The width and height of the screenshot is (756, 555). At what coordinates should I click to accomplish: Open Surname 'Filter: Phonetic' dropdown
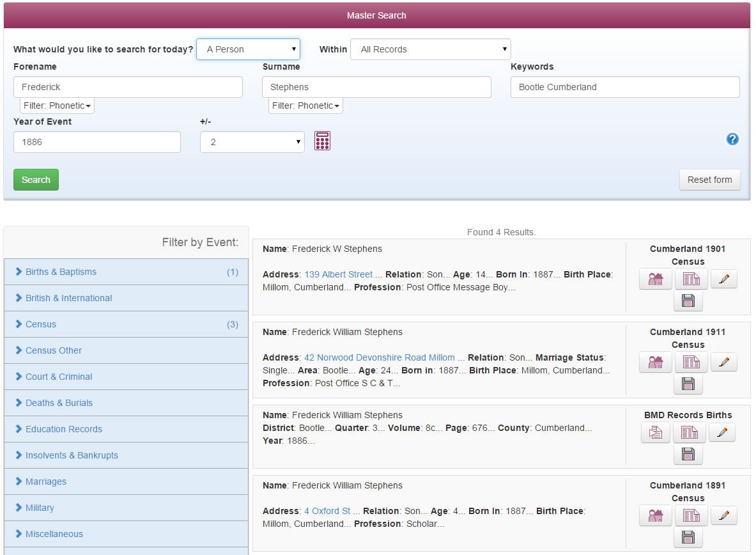[x=305, y=106]
